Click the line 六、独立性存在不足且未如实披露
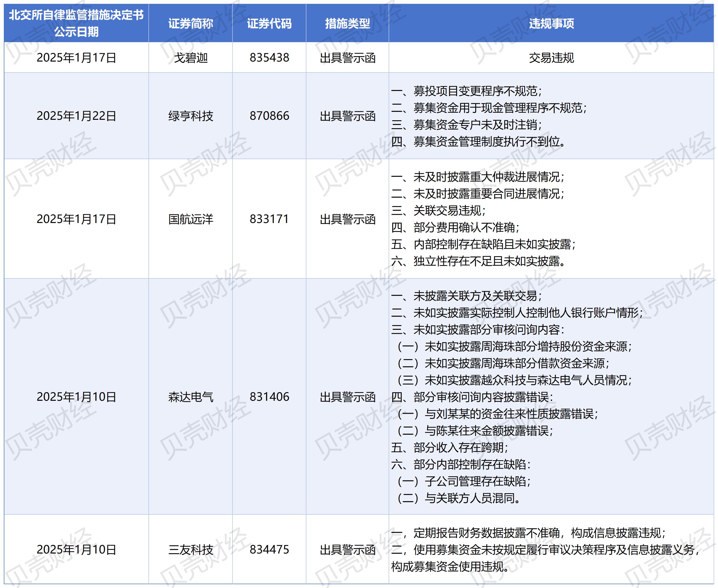The height and width of the screenshot is (588, 718). point(478,261)
